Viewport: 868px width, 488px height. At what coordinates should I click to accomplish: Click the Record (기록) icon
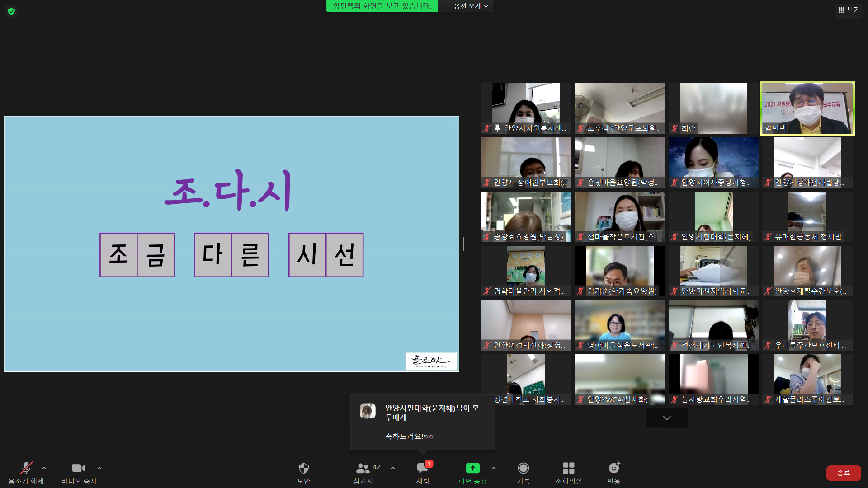point(523,468)
